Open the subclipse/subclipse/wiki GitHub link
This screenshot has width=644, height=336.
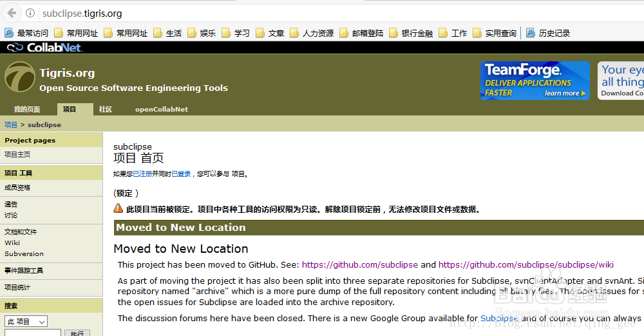(526, 265)
